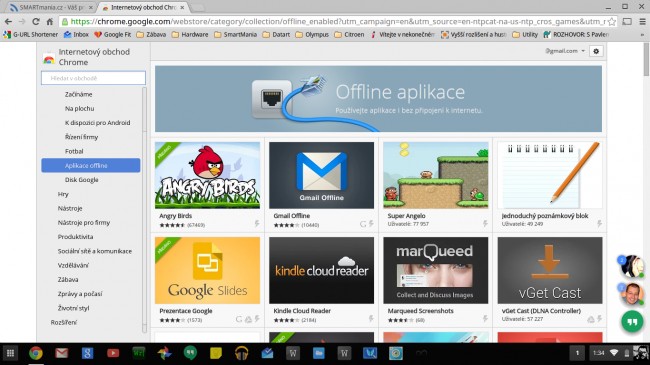This screenshot has height=365, width=650.
Task: Open the Zábava bookmarks folder
Action: [x=151, y=35]
